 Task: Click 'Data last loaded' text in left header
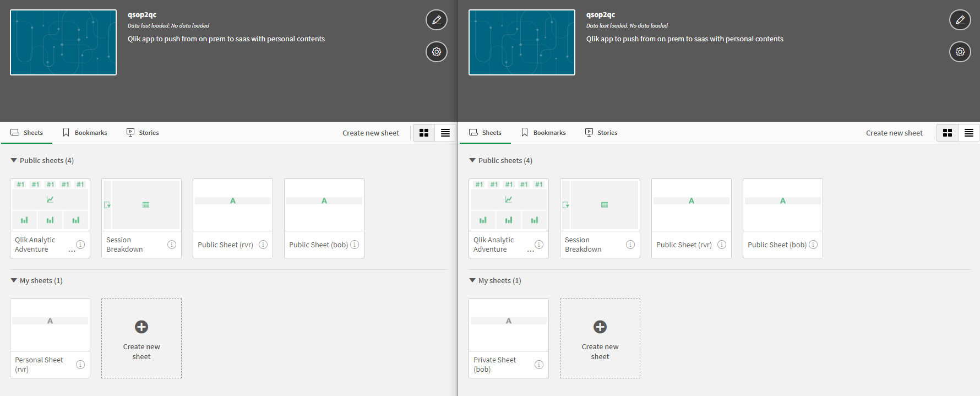[x=168, y=26]
